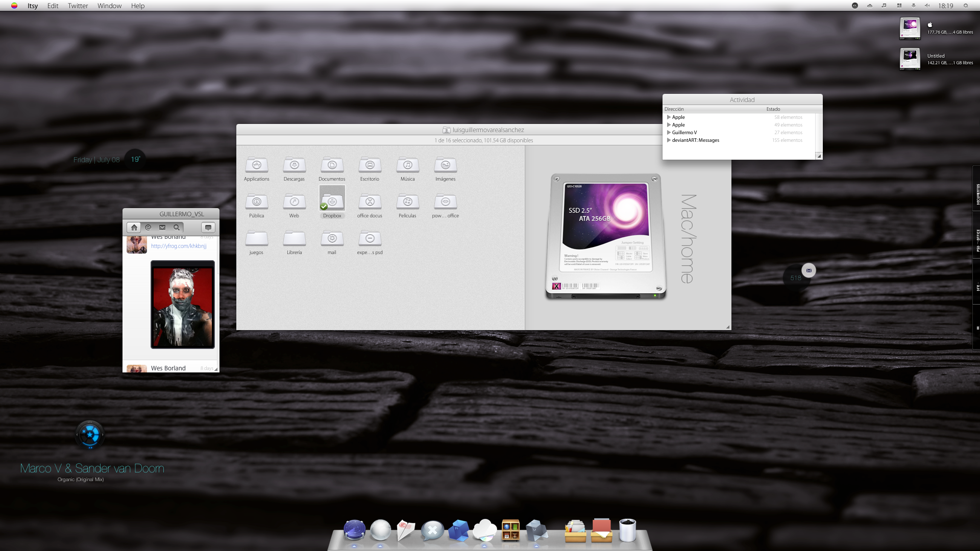Open direct messages in Itsy toolbar
980x551 pixels.
coord(162,228)
